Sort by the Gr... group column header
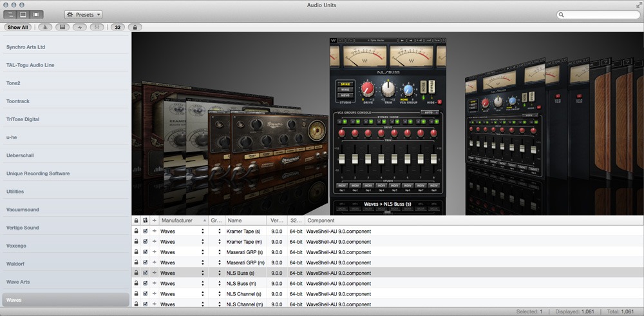This screenshot has height=316, width=644. pos(216,221)
